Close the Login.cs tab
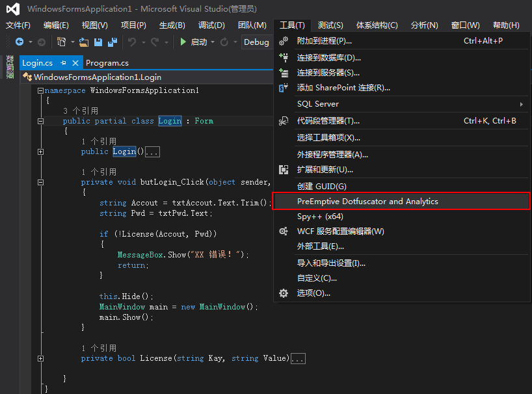 pyautogui.click(x=75, y=62)
